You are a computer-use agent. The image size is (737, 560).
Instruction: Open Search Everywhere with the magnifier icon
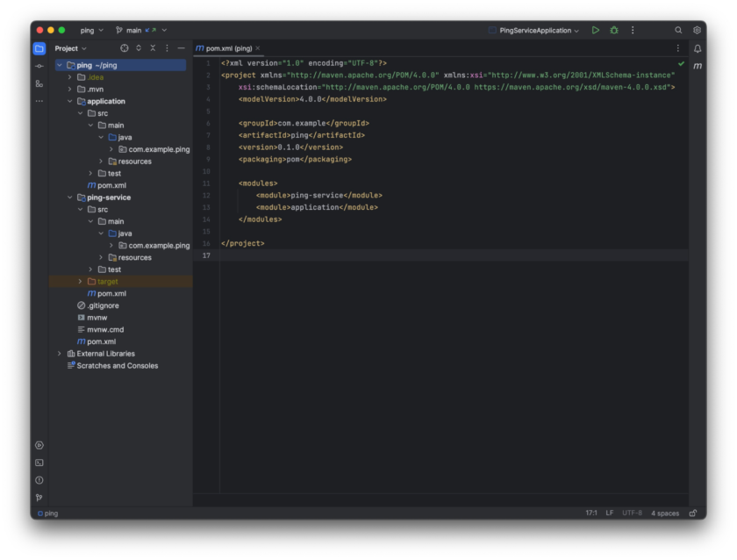(680, 30)
